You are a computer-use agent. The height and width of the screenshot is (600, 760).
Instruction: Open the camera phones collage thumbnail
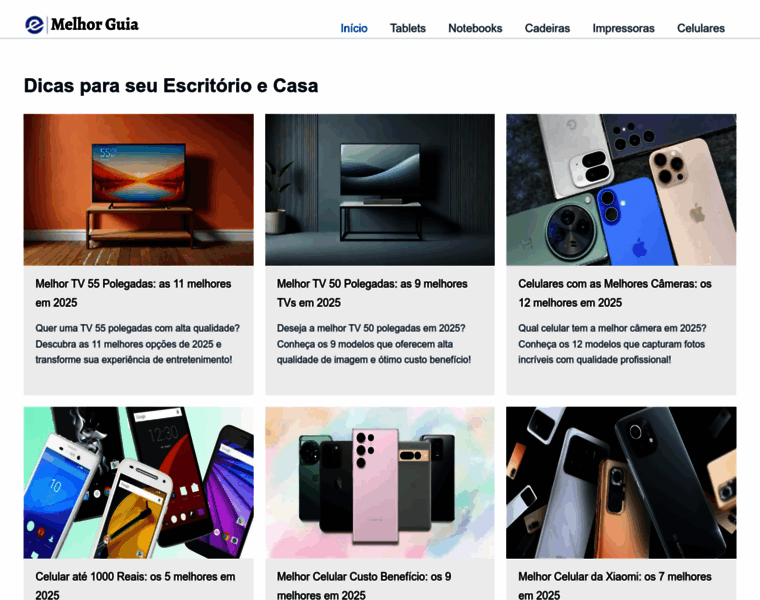tap(621, 189)
